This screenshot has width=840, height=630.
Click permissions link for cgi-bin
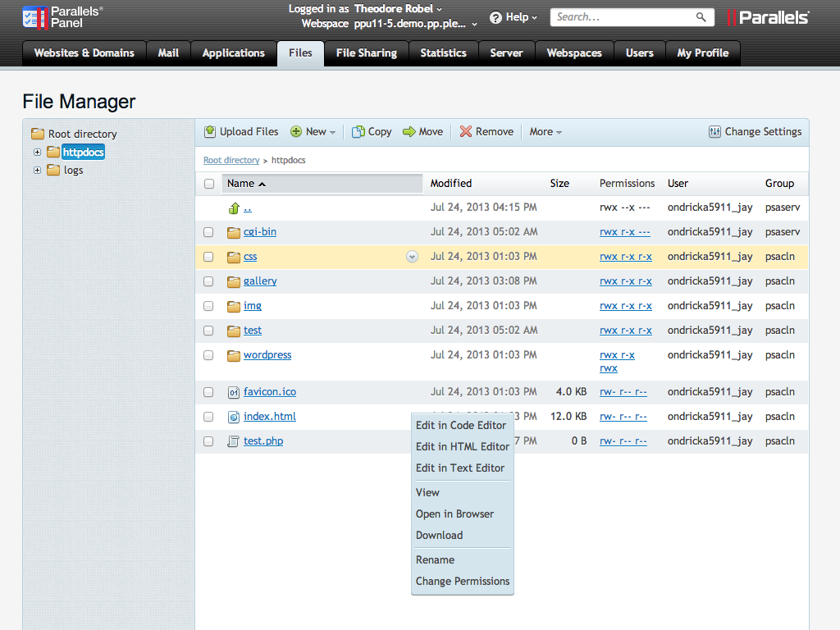[625, 232]
